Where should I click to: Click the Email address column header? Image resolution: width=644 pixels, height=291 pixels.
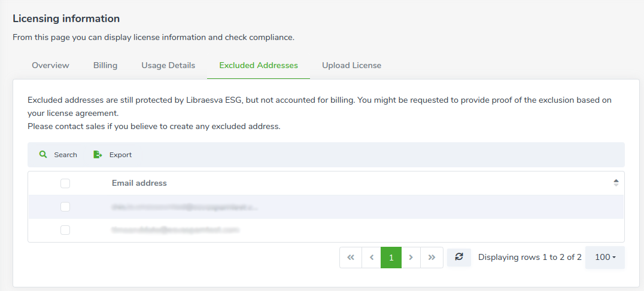[139, 183]
